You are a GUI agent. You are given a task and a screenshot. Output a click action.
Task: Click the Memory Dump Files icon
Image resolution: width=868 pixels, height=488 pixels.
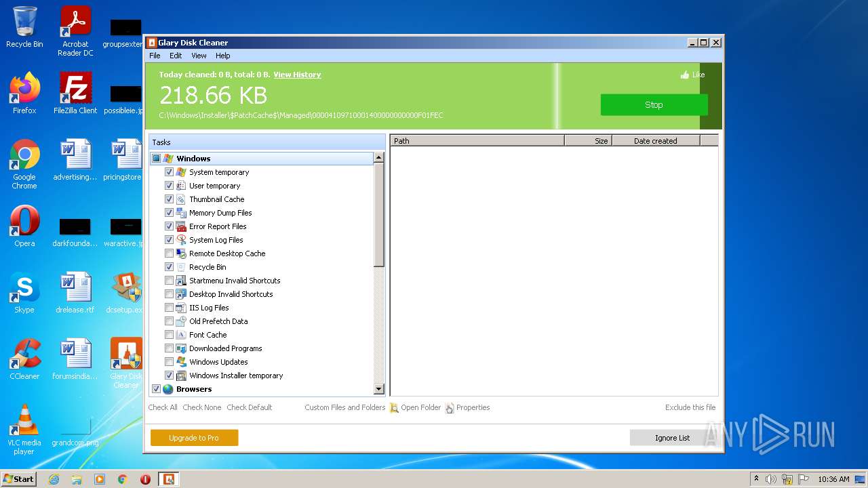[181, 213]
